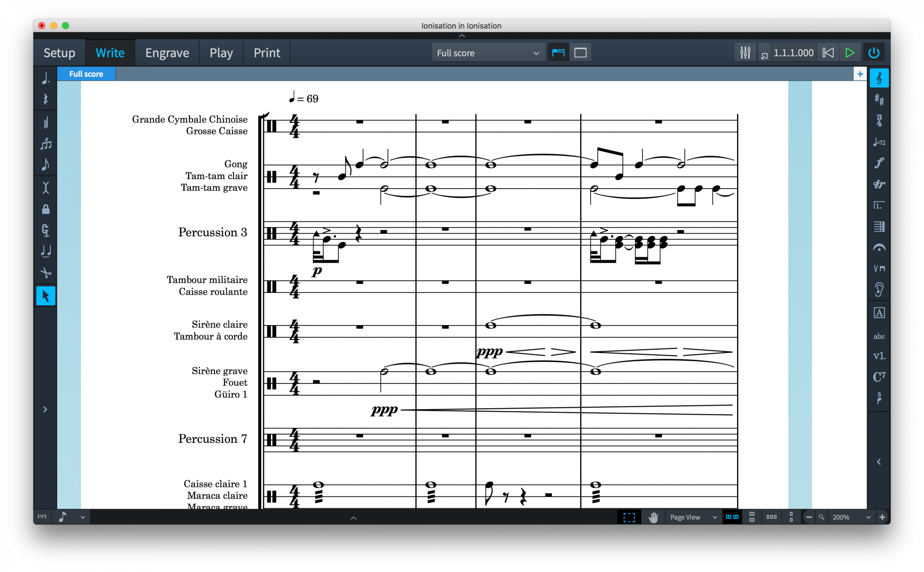The width and height of the screenshot is (924, 572).
Task: Open the Repeat Structures panel
Action: (x=879, y=206)
